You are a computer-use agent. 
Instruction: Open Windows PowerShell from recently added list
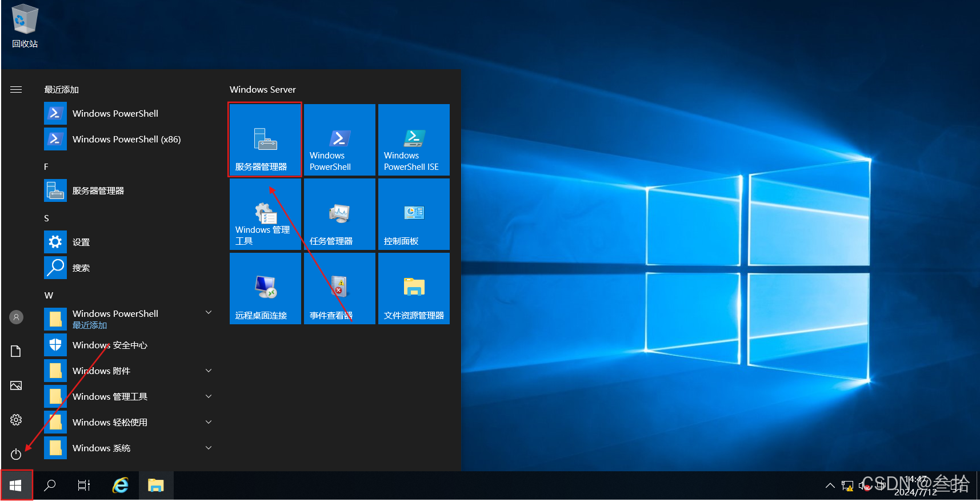click(130, 113)
